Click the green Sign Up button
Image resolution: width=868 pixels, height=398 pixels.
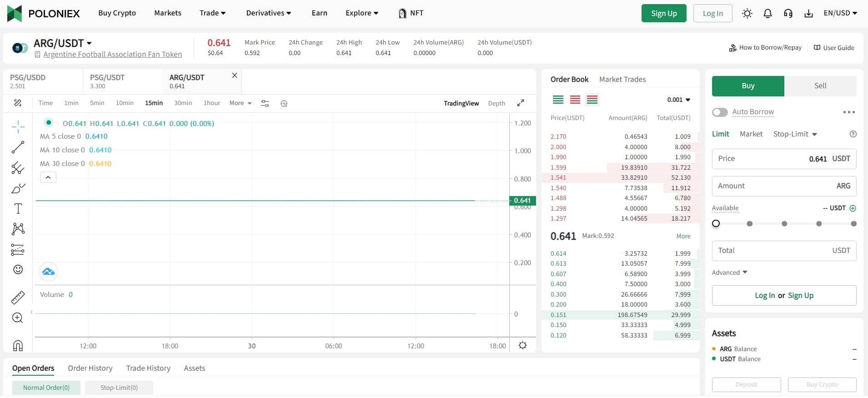pos(664,13)
